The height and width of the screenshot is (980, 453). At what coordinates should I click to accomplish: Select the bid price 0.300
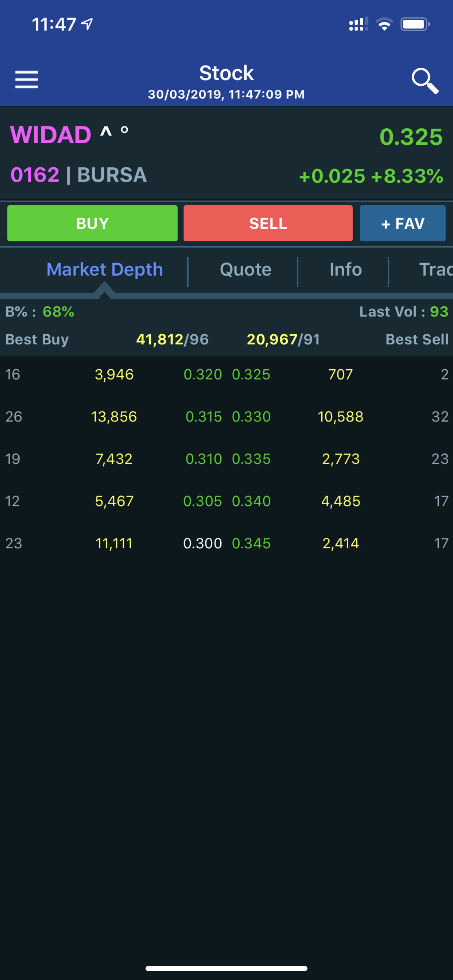(202, 543)
